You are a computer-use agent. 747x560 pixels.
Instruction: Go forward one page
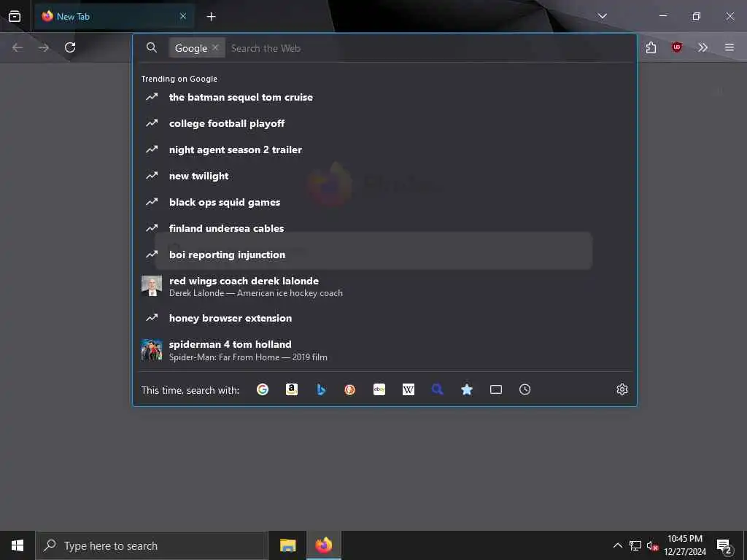[44, 47]
